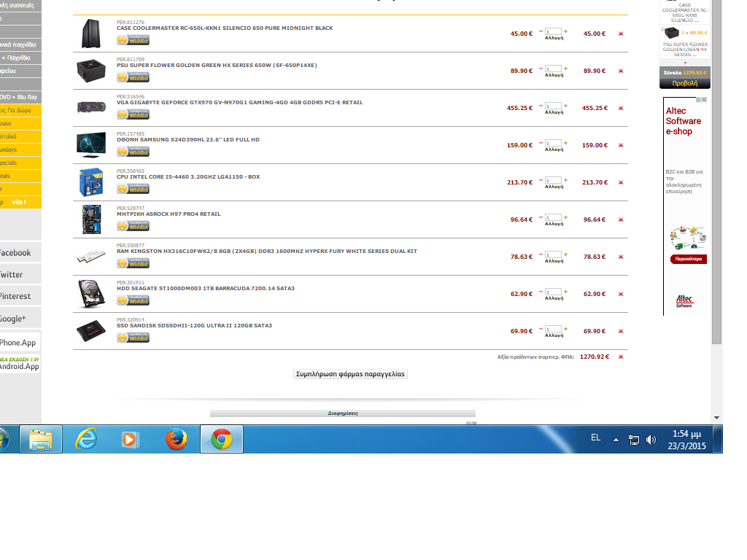The height and width of the screenshot is (560, 747).
Task: Remove the Seagate HDD from cart
Action: (x=621, y=294)
